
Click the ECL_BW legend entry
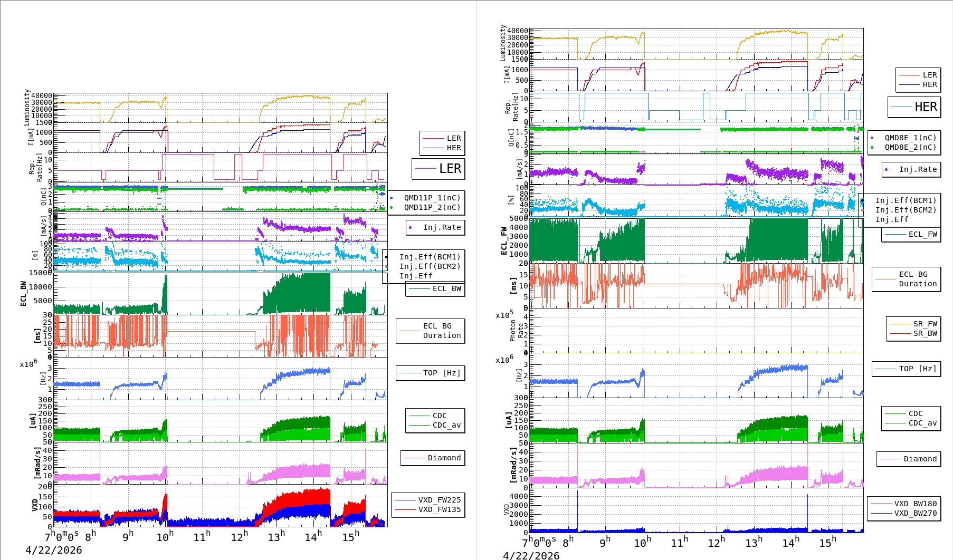(x=435, y=289)
